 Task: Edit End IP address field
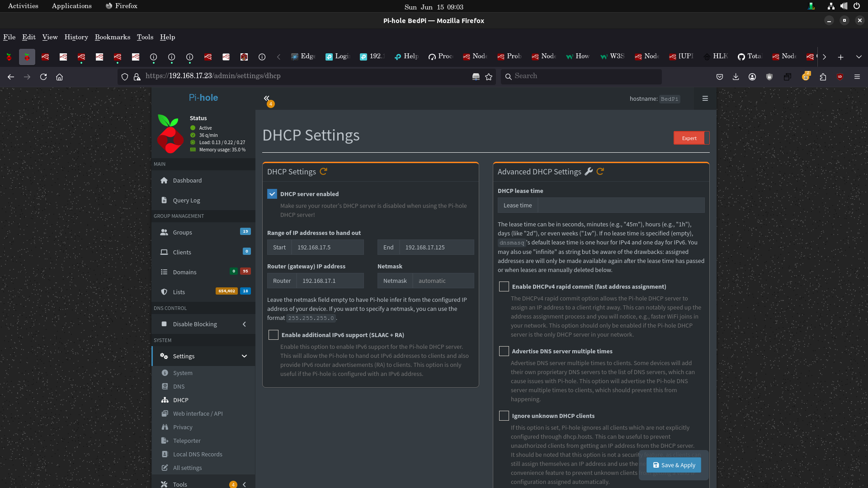[x=437, y=247]
